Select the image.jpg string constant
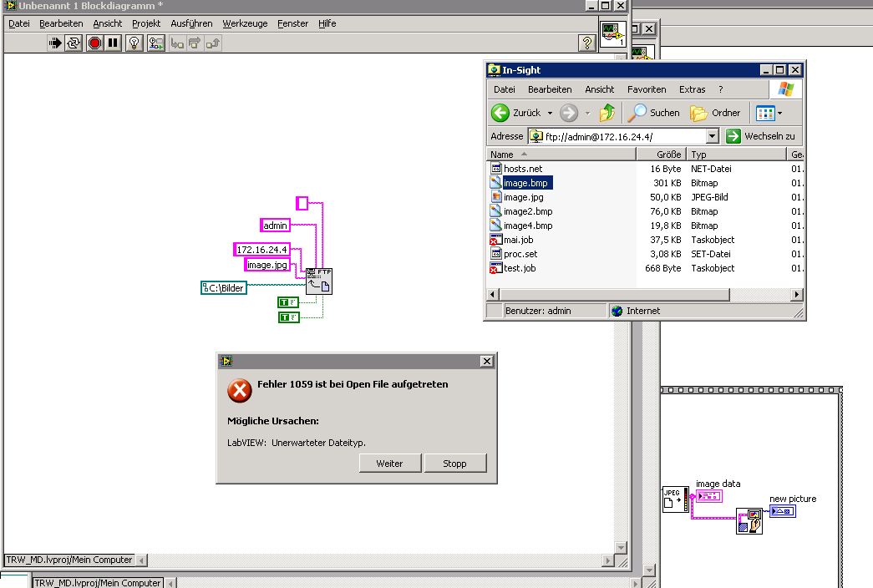The height and width of the screenshot is (588, 873). 267,265
